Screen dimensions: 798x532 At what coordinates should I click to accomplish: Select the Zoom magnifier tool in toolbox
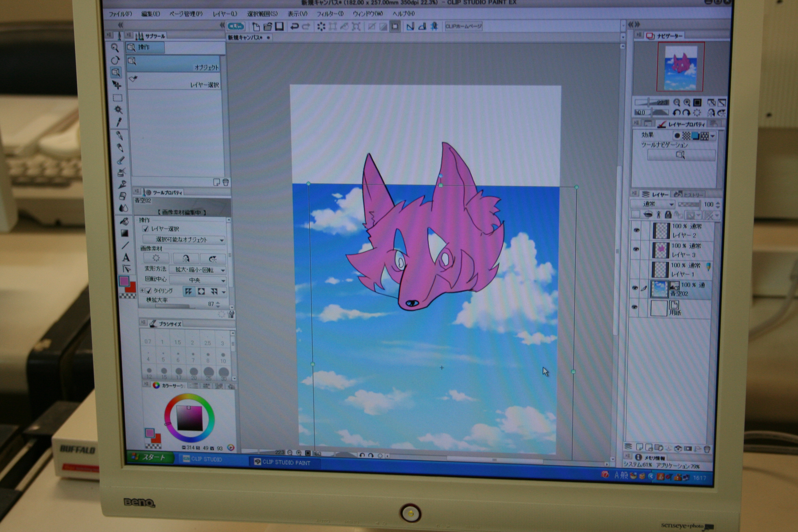115,48
